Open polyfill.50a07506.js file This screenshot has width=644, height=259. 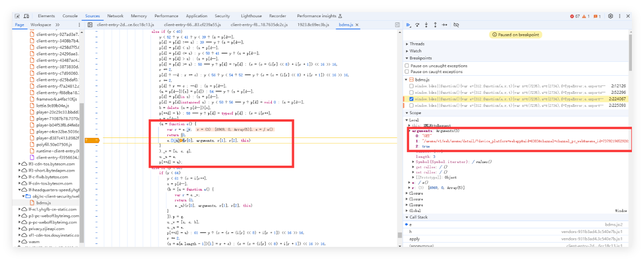[x=54, y=144]
